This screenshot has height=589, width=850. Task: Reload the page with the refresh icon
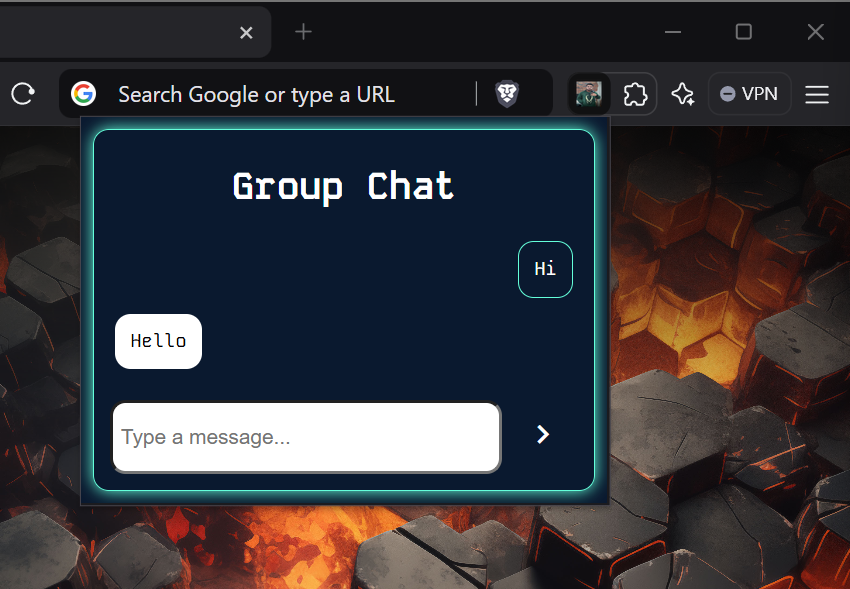[x=23, y=94]
